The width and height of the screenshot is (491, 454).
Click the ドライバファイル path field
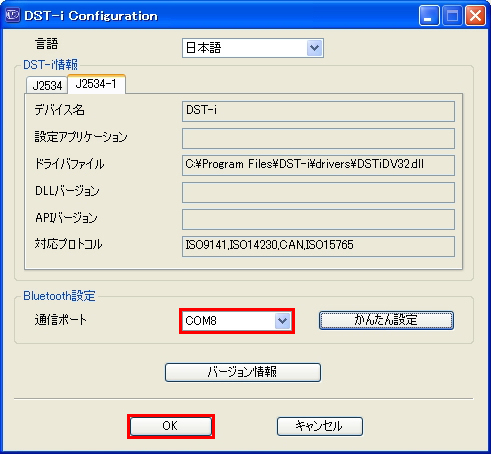click(x=318, y=165)
